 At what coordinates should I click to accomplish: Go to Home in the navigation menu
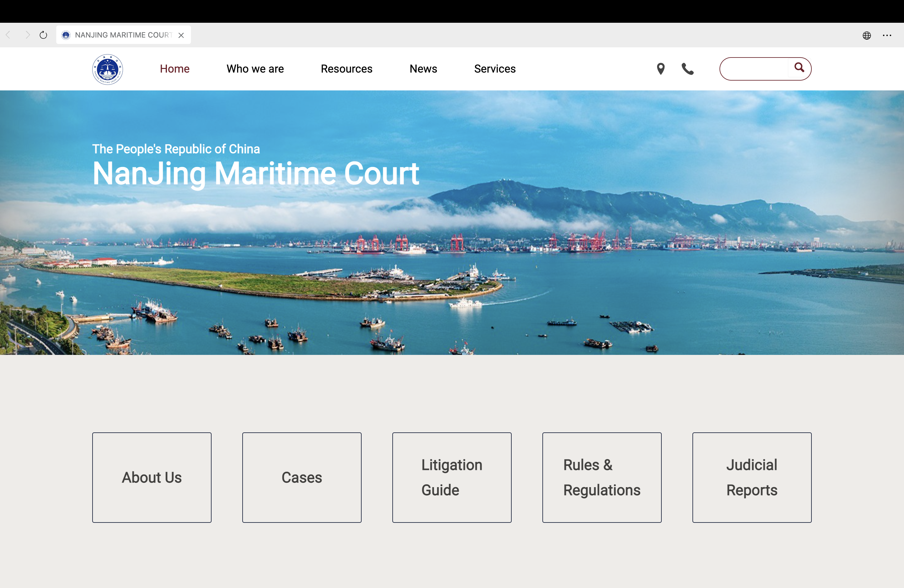pos(175,69)
